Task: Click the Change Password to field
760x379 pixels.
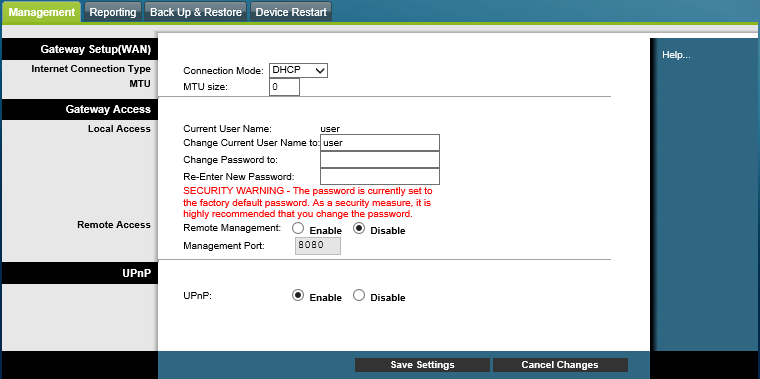Action: click(380, 159)
